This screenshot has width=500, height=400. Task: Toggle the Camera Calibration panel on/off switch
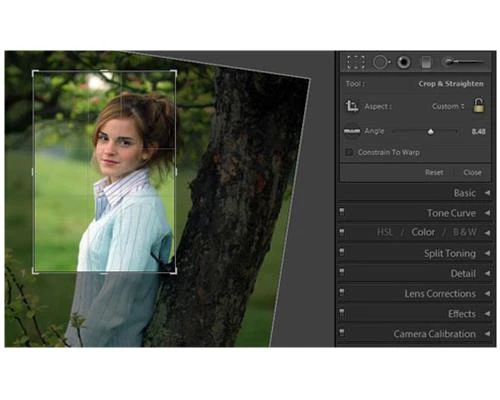pos(342,333)
